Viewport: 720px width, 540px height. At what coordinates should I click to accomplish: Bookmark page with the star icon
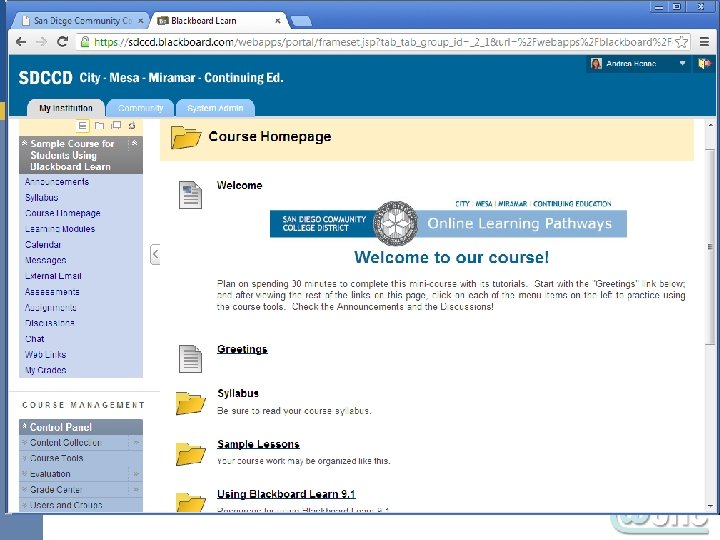(x=682, y=42)
